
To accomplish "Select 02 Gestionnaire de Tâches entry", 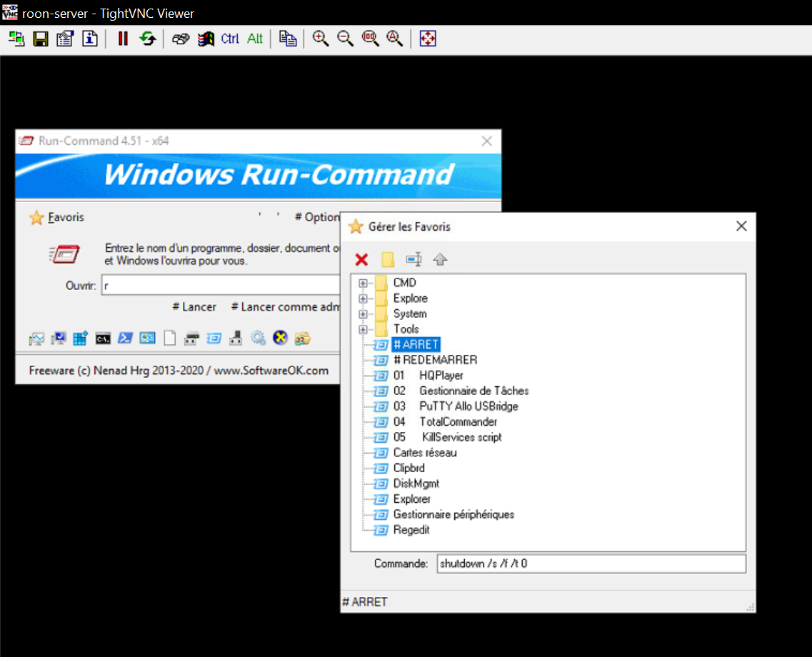I will (x=461, y=391).
